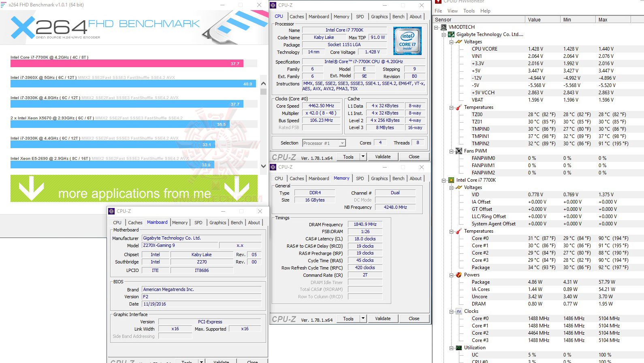This screenshot has width=644, height=363.
Task: Click the Min column header in HWMonitor
Action: pyautogui.click(x=578, y=19)
